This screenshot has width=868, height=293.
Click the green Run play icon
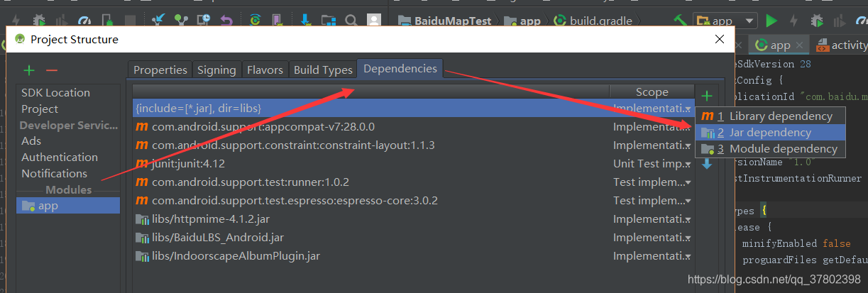pos(771,21)
